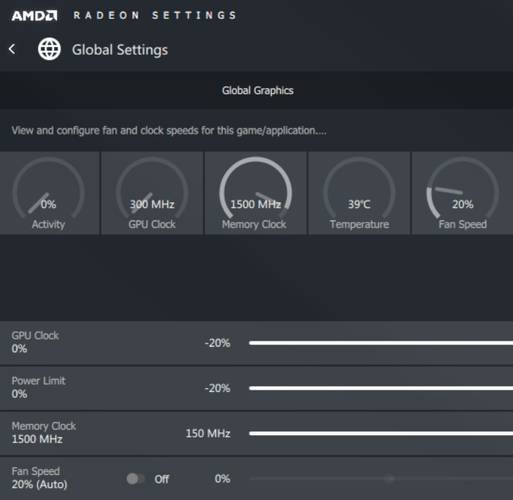
Task: Adjust the GPU Clock slider track
Action: point(381,343)
